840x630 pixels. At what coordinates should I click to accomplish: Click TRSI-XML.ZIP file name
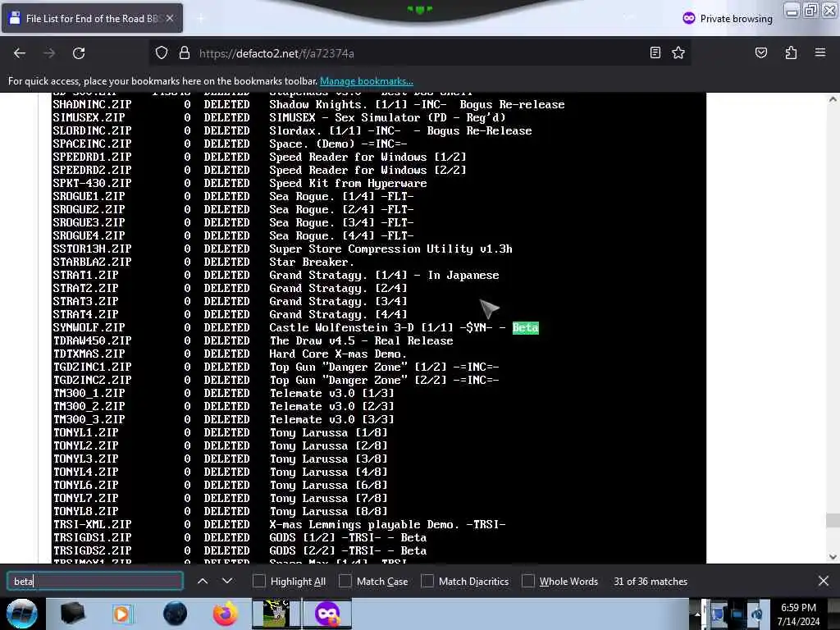92,524
